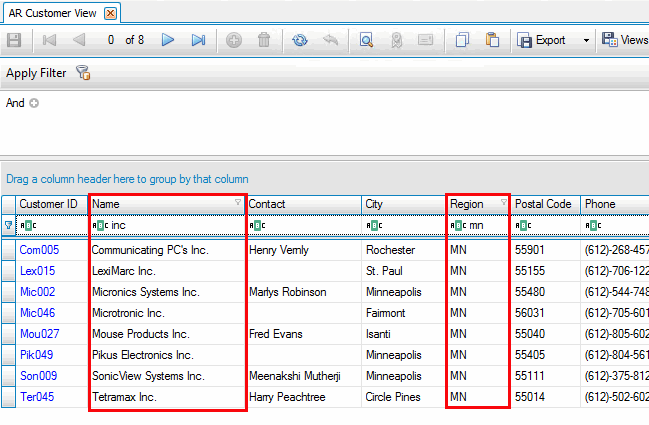
Task: Add a filter condition next to And
Action: (34, 103)
